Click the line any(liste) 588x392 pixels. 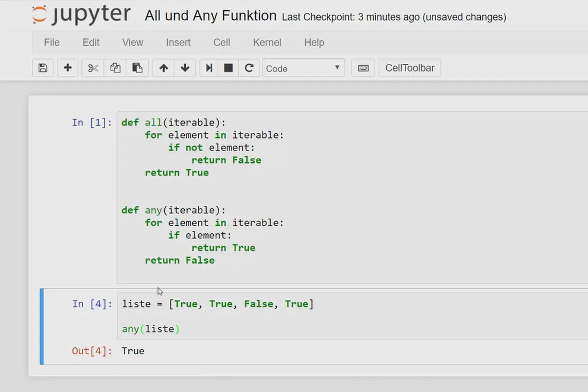click(151, 329)
